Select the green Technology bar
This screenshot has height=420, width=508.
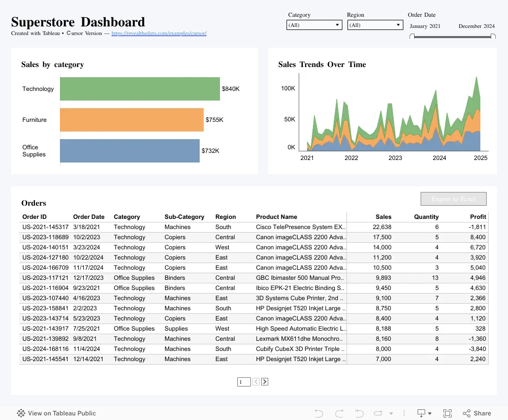click(x=140, y=89)
